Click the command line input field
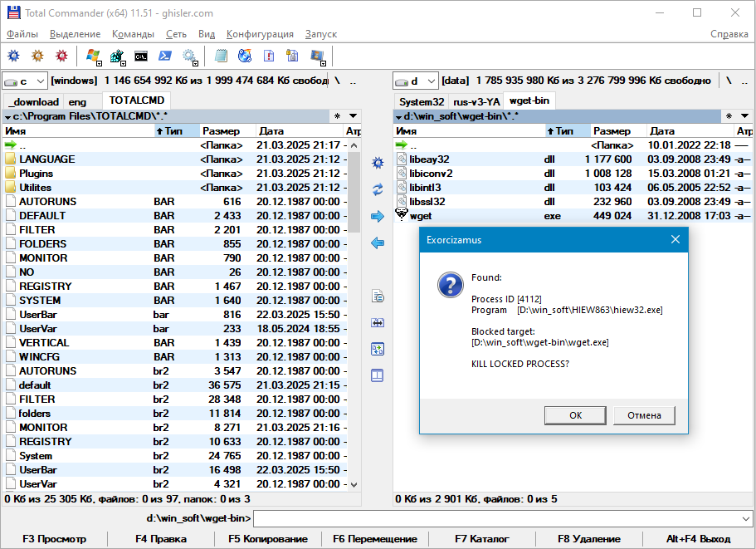This screenshot has height=549, width=756. click(x=498, y=518)
